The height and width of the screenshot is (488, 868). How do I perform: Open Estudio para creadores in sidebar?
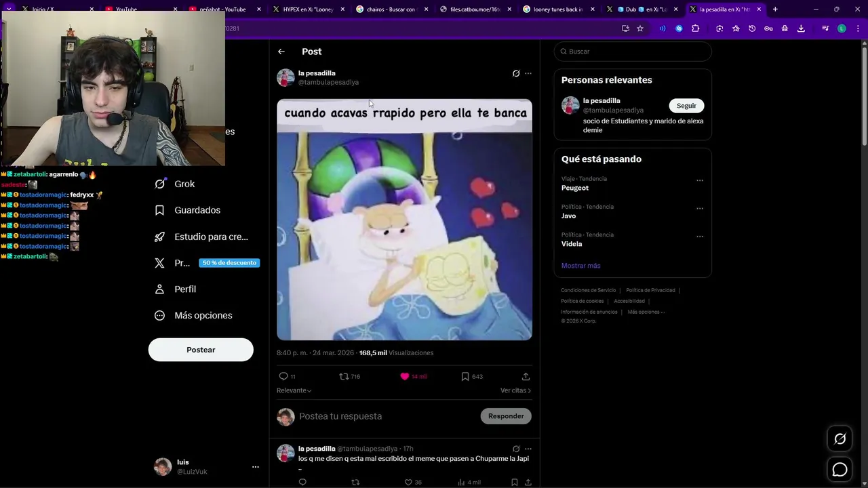click(201, 237)
